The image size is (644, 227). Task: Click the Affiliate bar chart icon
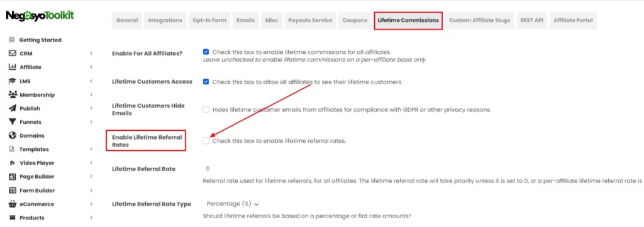tap(12, 67)
